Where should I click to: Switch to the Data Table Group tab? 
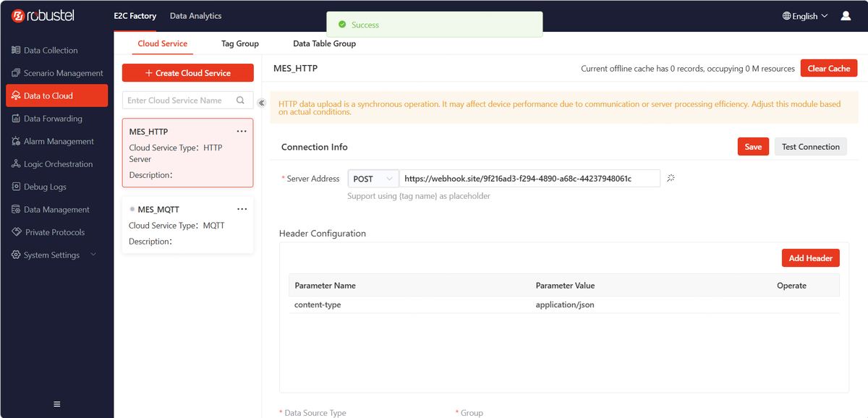324,43
